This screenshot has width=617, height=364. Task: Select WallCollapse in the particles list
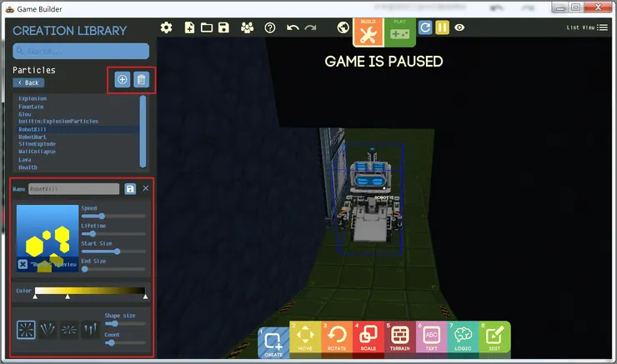coord(37,152)
